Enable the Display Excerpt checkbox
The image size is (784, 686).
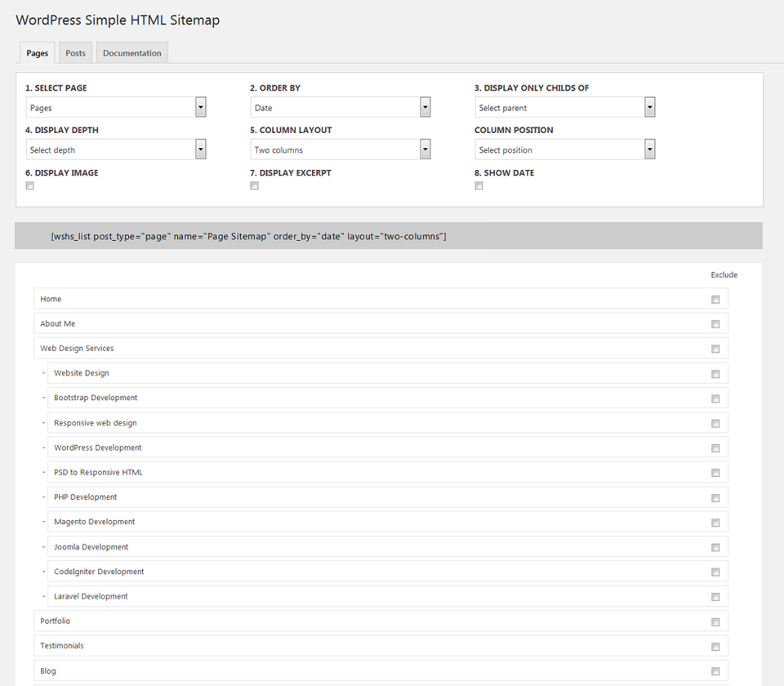(x=255, y=186)
